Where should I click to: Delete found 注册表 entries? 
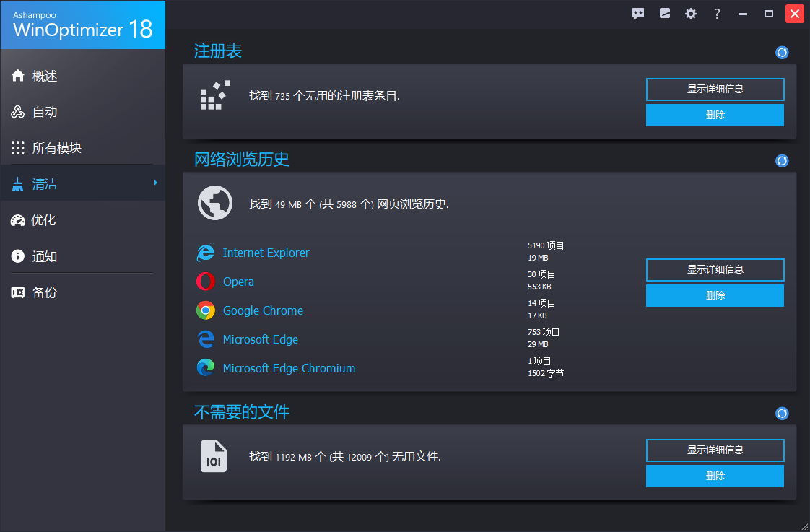[x=715, y=115]
